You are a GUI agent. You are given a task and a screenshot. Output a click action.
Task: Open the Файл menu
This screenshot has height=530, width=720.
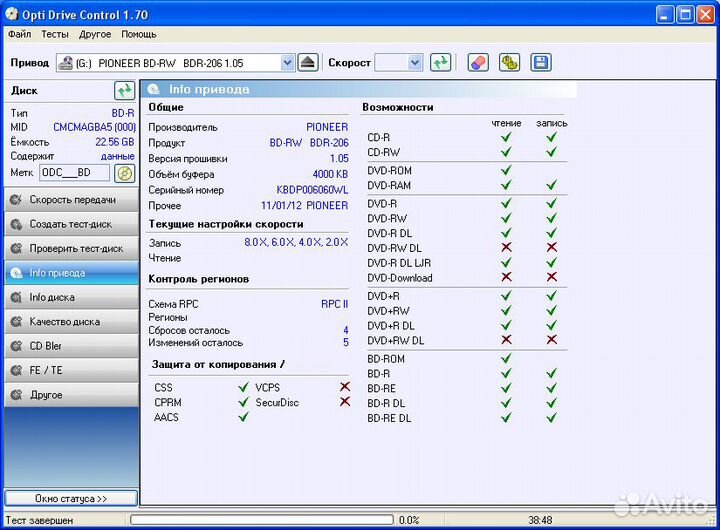tap(19, 34)
